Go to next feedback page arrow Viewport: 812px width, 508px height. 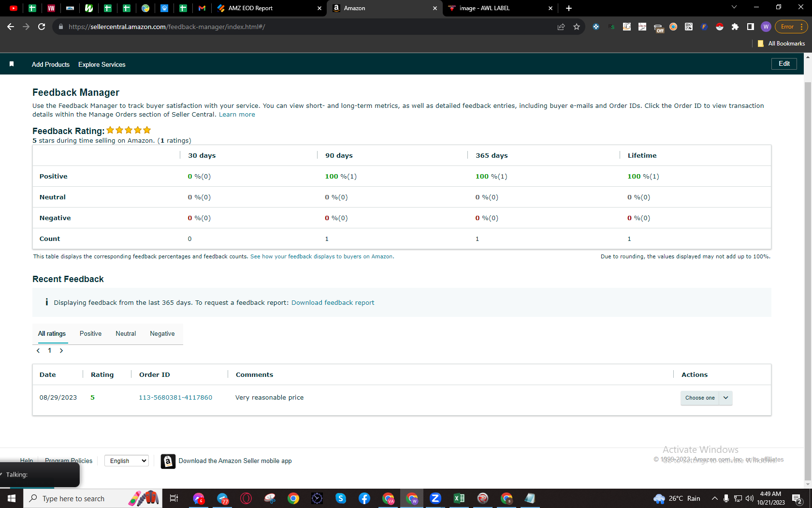[61, 351]
